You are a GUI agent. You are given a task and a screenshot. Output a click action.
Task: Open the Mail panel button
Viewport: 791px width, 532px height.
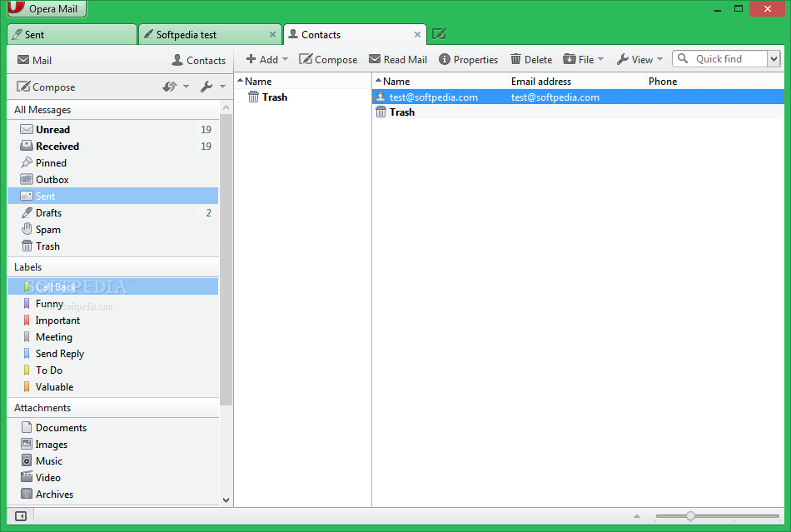34,60
